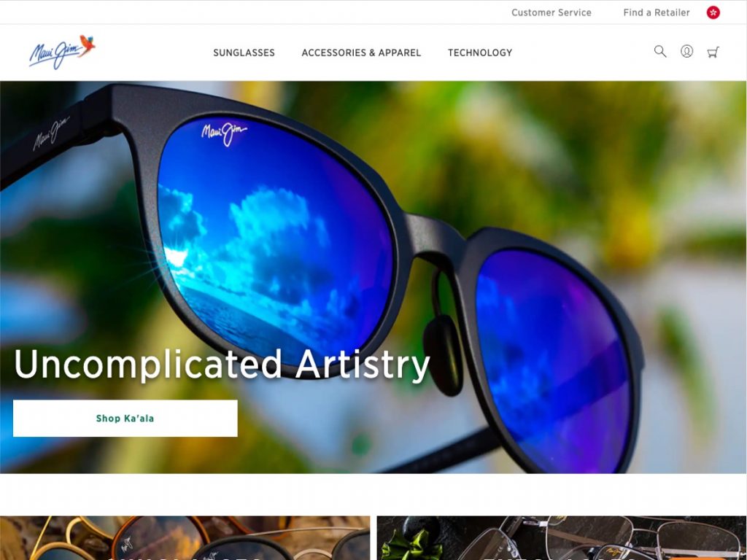Screen dimensions: 747x560
Task: Open the Technology menu
Action: (x=480, y=52)
